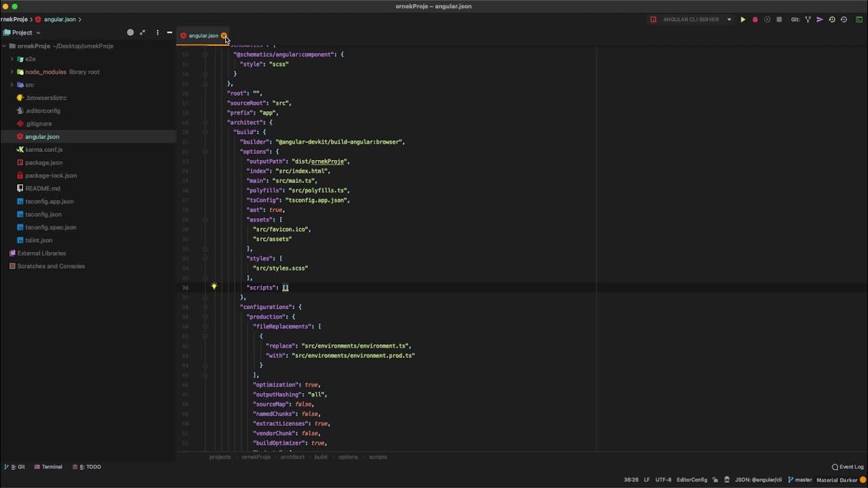The width and height of the screenshot is (868, 488).
Task: Click the locate target icon in Project panel
Action: [x=130, y=33]
